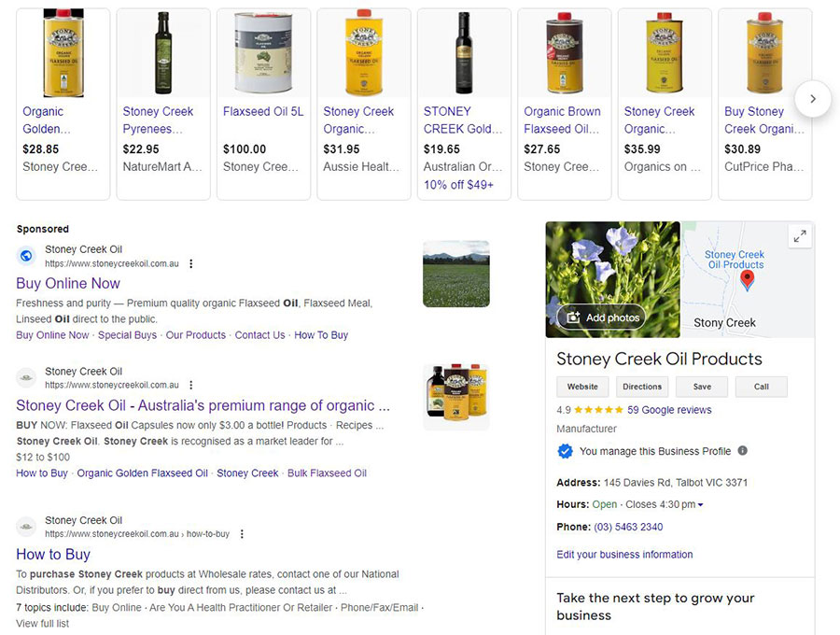The height and width of the screenshot is (635, 840).
Task: Expand the map to fullscreen
Action: point(800,235)
